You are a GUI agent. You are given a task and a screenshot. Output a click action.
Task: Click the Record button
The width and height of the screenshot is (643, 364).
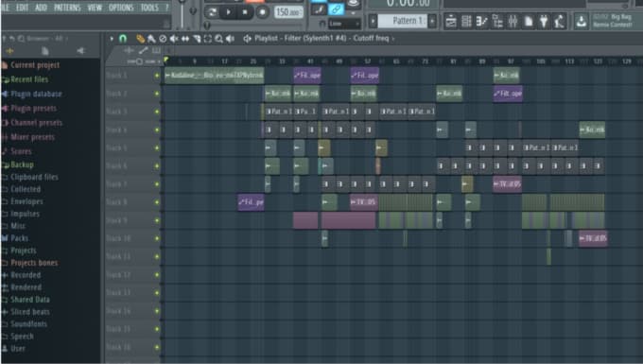pos(262,12)
